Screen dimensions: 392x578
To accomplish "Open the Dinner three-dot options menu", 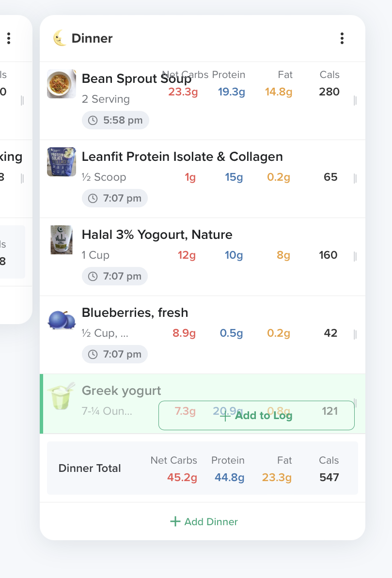I will pyautogui.click(x=342, y=38).
